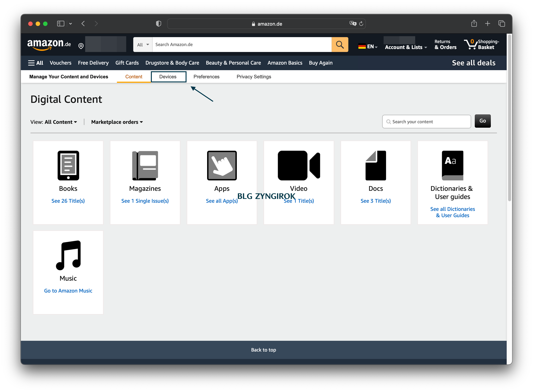Click the Books e-reader icon
The width and height of the screenshot is (533, 392).
tap(68, 165)
